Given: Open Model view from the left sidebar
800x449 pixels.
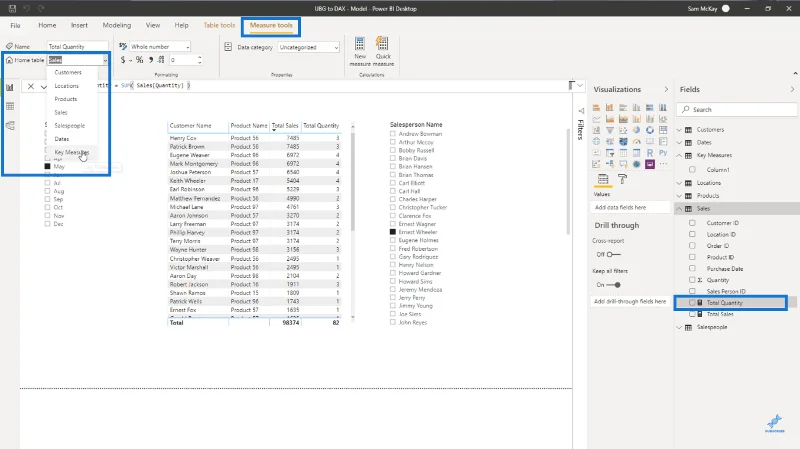Looking at the screenshot, I should [10, 126].
